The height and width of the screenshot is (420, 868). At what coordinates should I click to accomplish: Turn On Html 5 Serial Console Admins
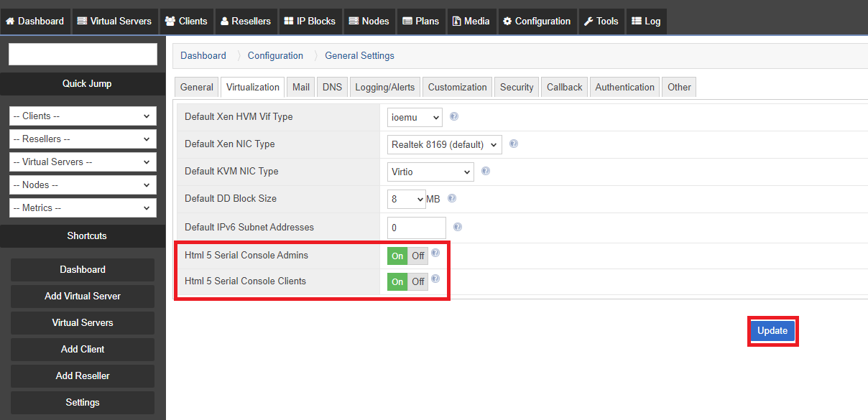coord(397,256)
